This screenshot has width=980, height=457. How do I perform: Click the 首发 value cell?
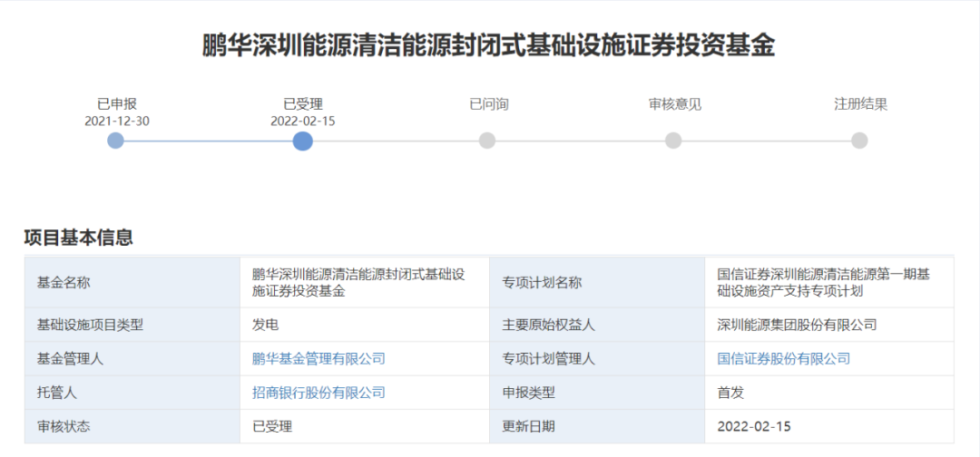click(x=829, y=392)
